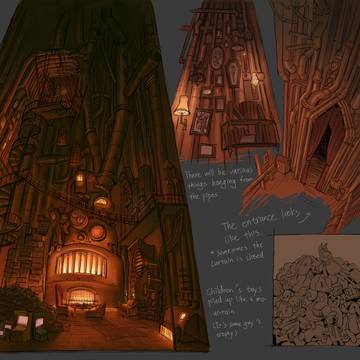The height and width of the screenshot is (360, 360).
Task: Click the note line "things hanging from"
Action: point(221,185)
